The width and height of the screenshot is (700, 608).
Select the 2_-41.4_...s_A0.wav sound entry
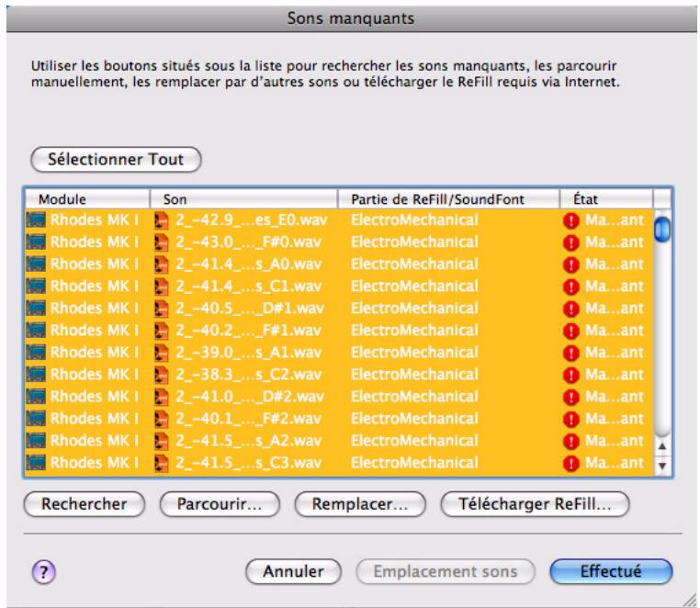pos(248,265)
